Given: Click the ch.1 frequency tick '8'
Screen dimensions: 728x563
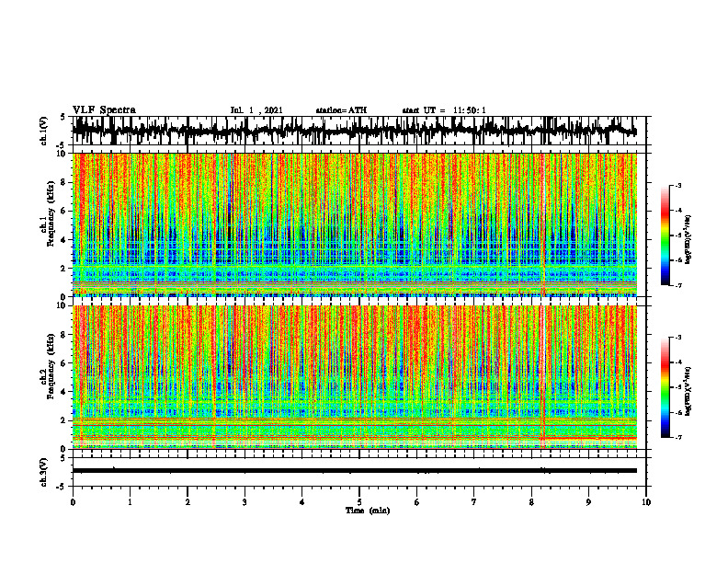Looking at the screenshot, I should (64, 182).
